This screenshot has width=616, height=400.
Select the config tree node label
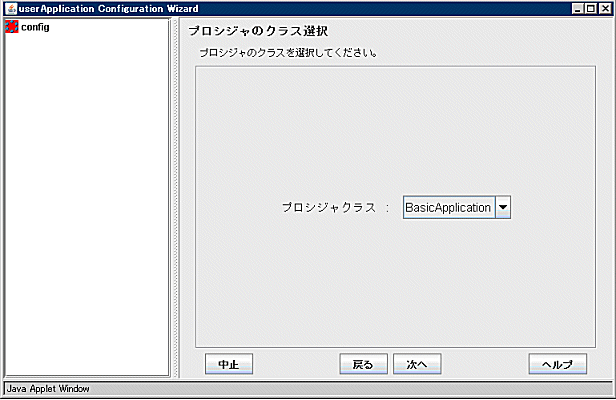(35, 27)
